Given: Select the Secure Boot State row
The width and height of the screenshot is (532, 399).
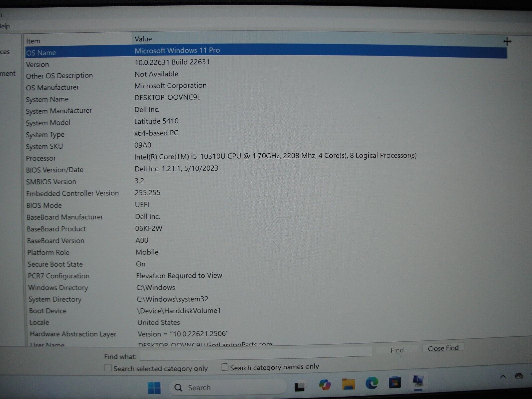Looking at the screenshot, I should (266, 264).
